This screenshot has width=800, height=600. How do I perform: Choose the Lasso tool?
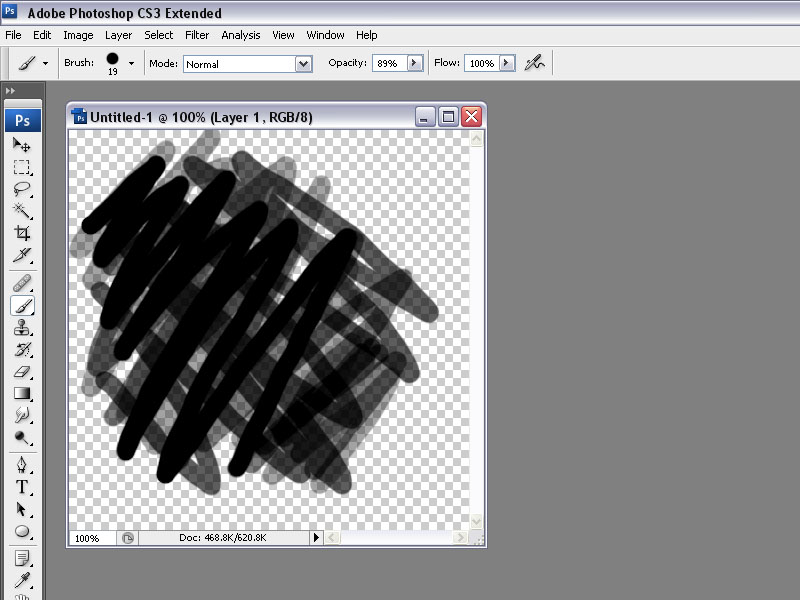(22, 189)
